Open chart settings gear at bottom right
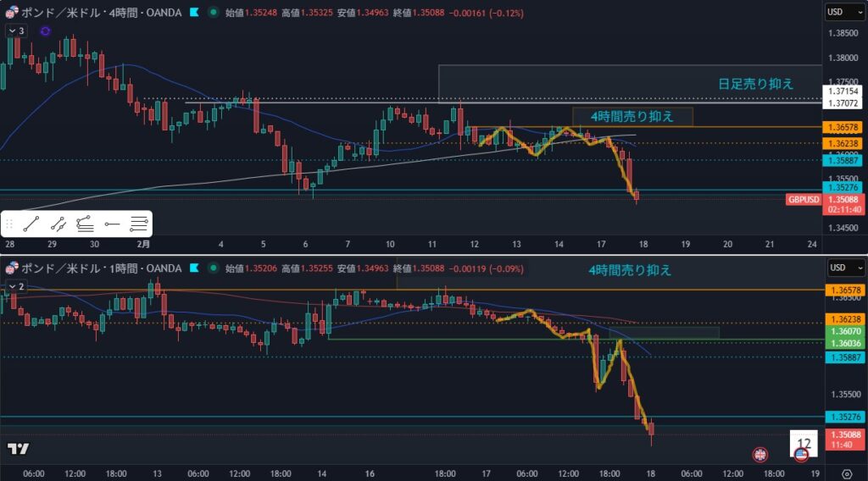 pos(846,473)
